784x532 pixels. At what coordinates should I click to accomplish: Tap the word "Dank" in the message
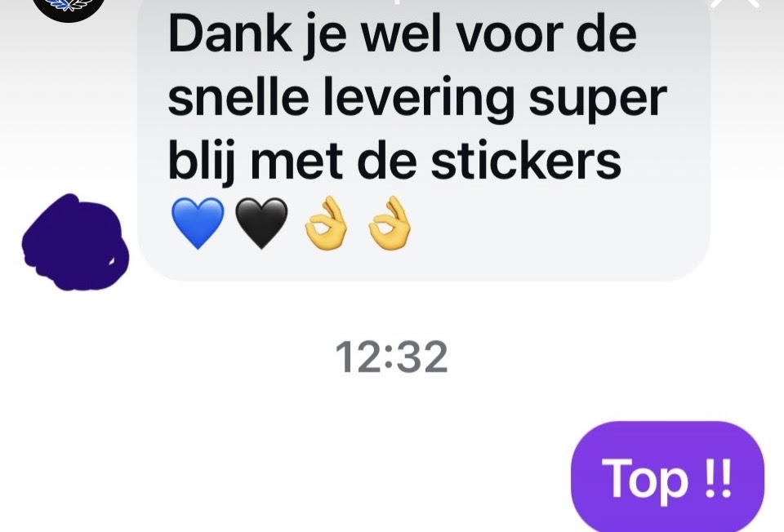point(230,35)
